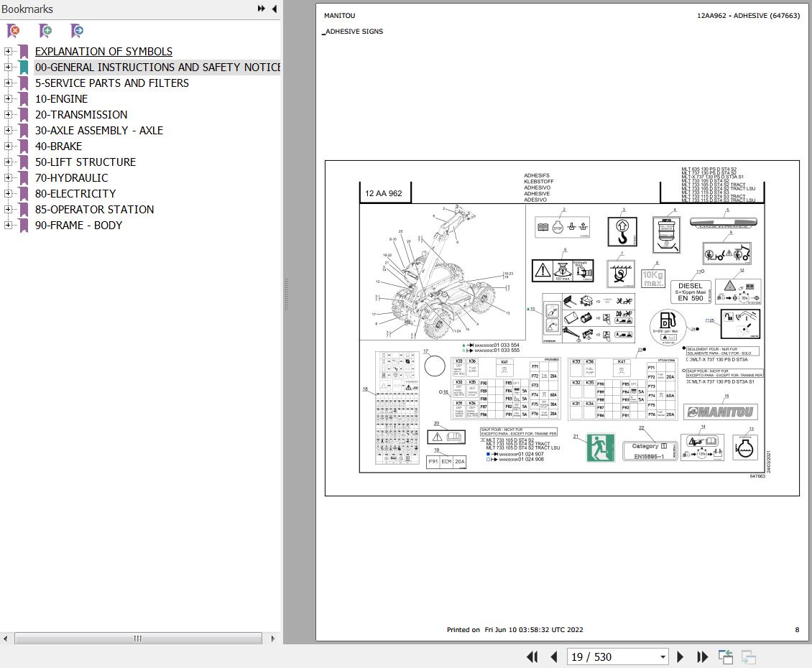Expand the 20-TRANSMISSION bookmark node

(x=8, y=114)
